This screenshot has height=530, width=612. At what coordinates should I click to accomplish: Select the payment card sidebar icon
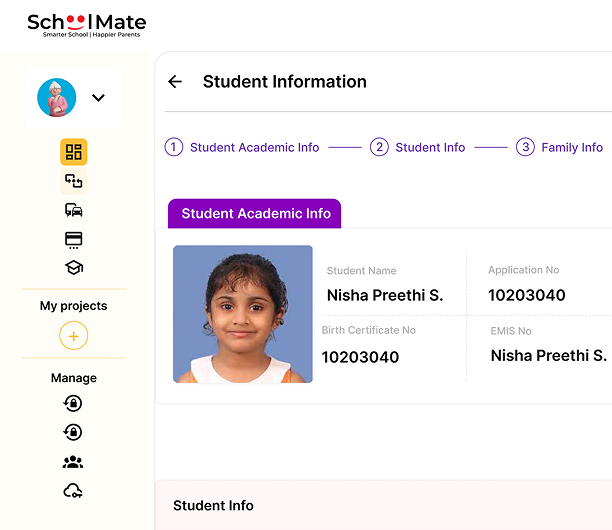(x=73, y=240)
